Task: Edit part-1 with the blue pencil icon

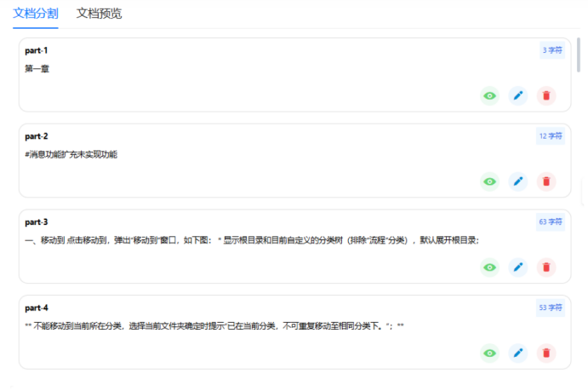Action: click(517, 95)
